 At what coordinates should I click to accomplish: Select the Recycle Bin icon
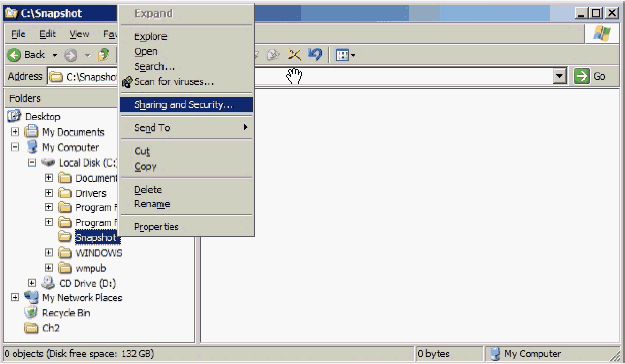31,312
